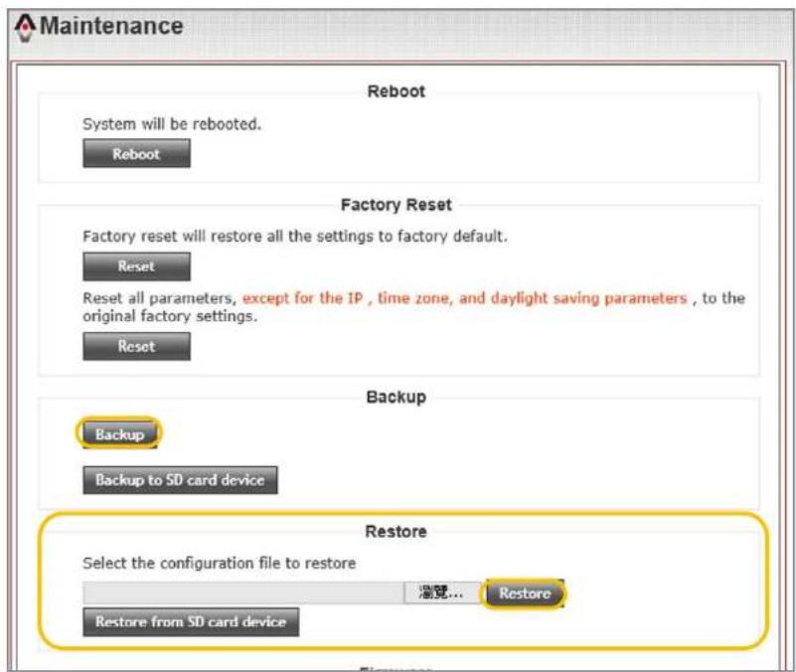Click the 'Reboot' section heading
The height and width of the screenshot is (672, 796).
click(x=396, y=91)
